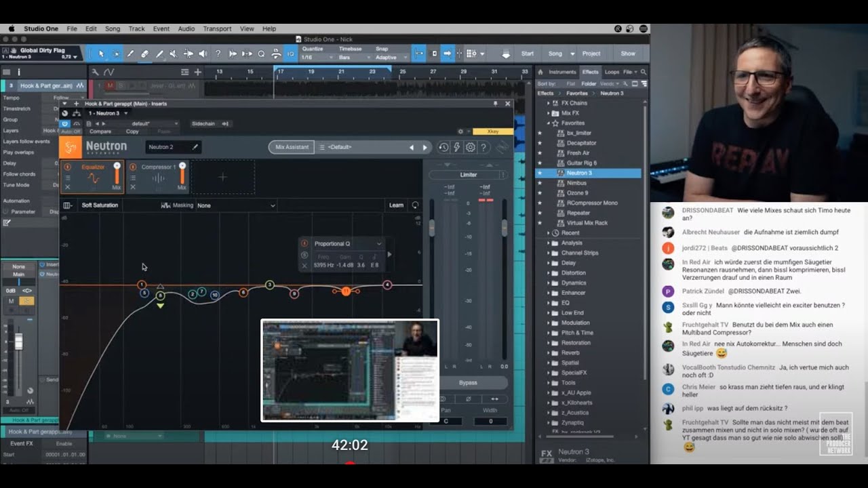Mute the track with the M button

11,301
